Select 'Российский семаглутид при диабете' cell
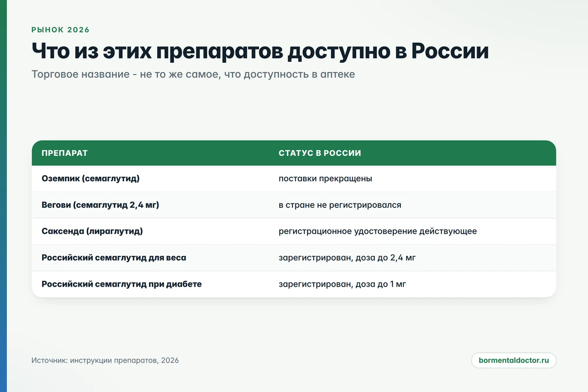The image size is (588, 392). [x=122, y=284]
